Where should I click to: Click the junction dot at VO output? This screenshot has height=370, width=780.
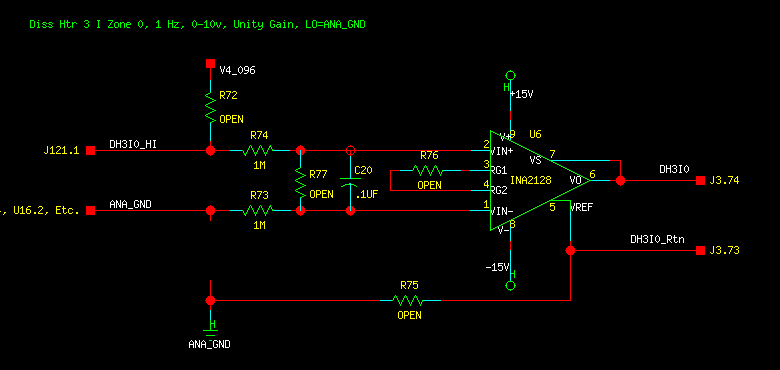point(620,181)
